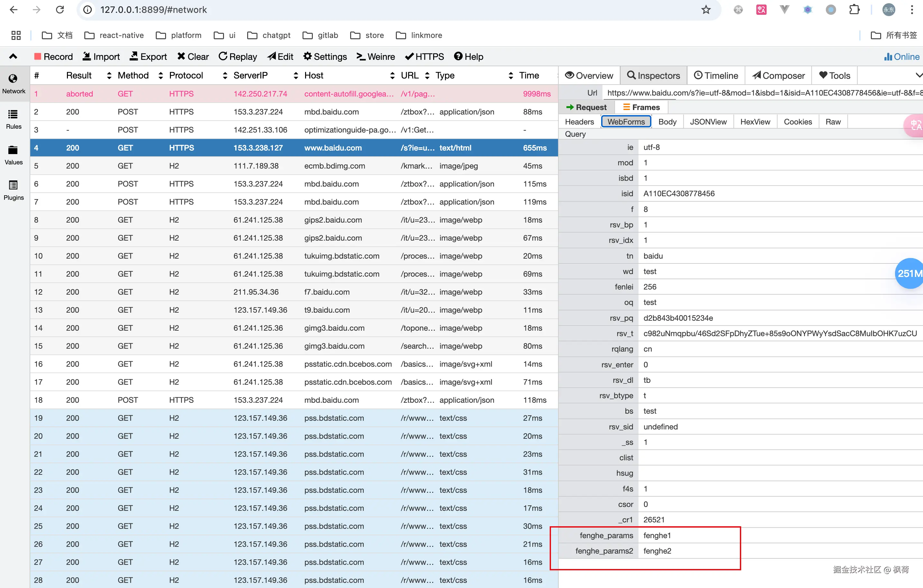The image size is (923, 588).
Task: Open the Rules sidebar panel
Action: point(14,119)
